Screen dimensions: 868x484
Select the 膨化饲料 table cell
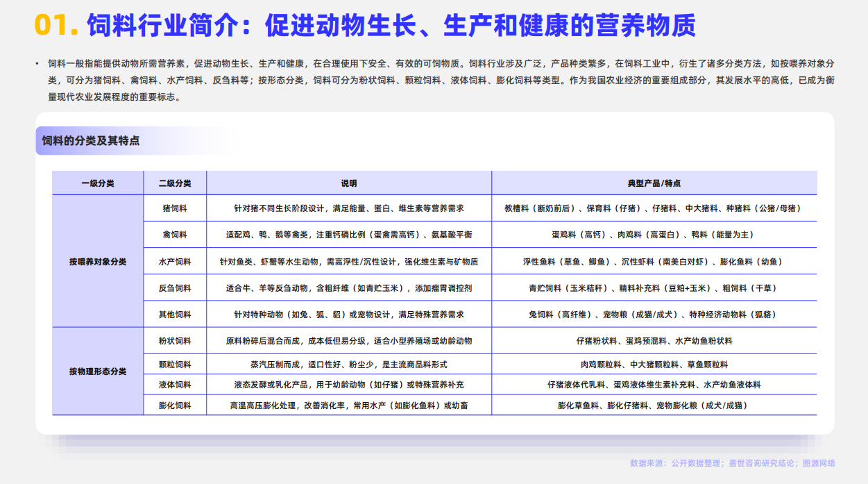(175, 406)
